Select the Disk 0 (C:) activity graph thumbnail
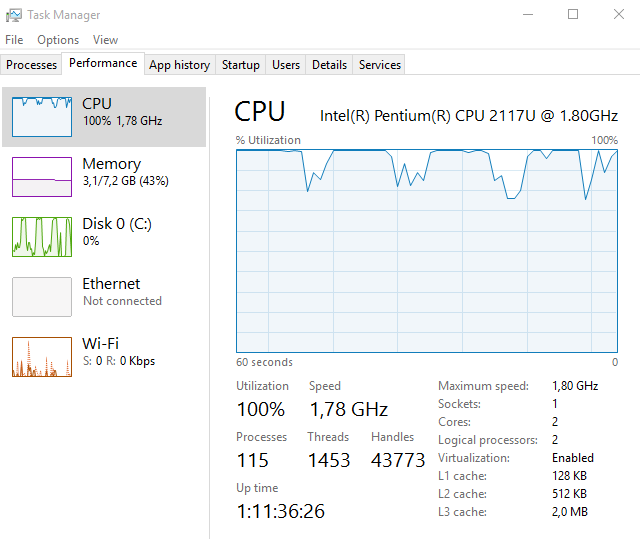 42,237
